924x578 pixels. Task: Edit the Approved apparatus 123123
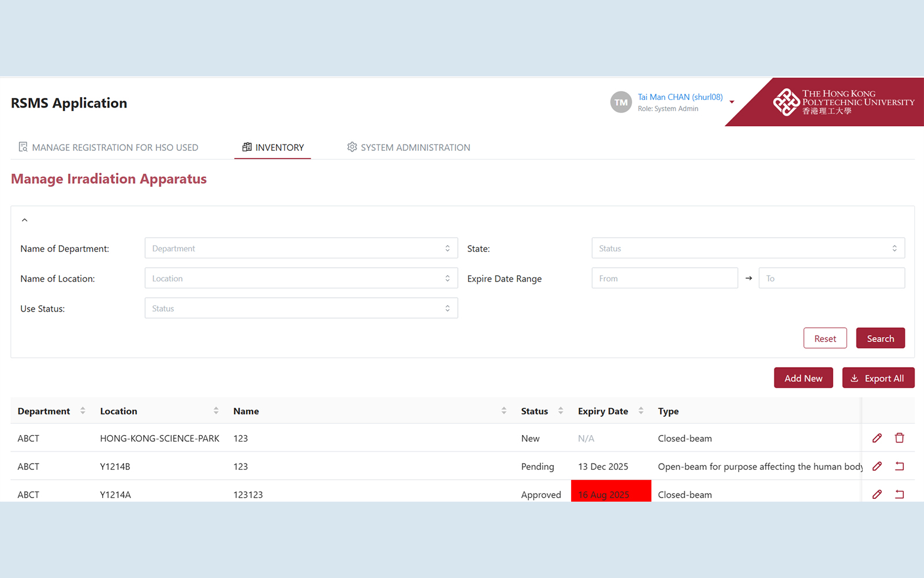click(877, 494)
